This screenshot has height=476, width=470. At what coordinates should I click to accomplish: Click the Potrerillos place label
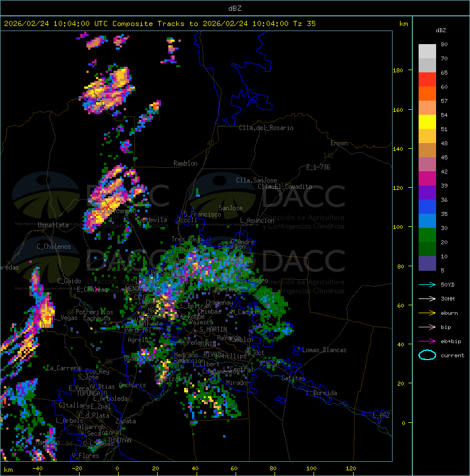point(94,312)
